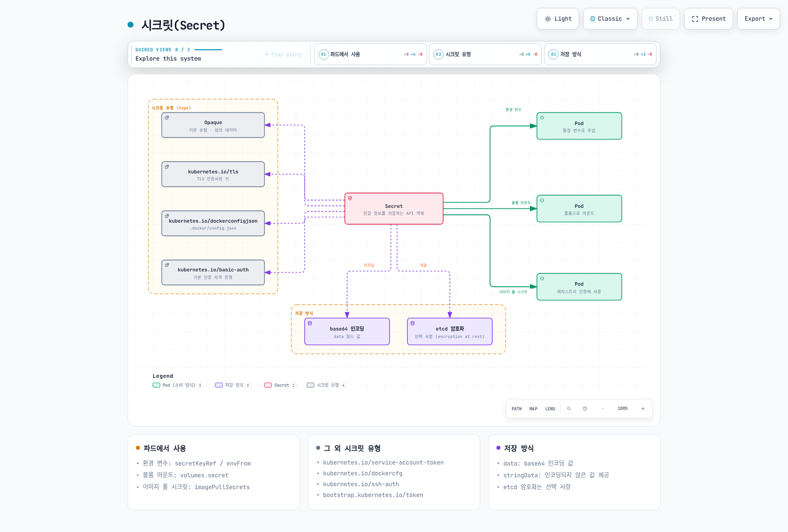Toggle the Still animation button
This screenshot has width=788, height=532.
tap(660, 19)
